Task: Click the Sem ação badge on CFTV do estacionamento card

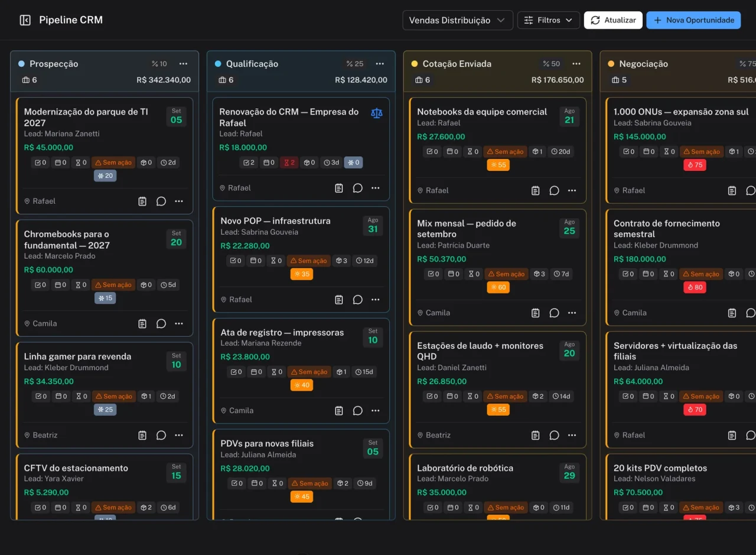Action: 113,508
